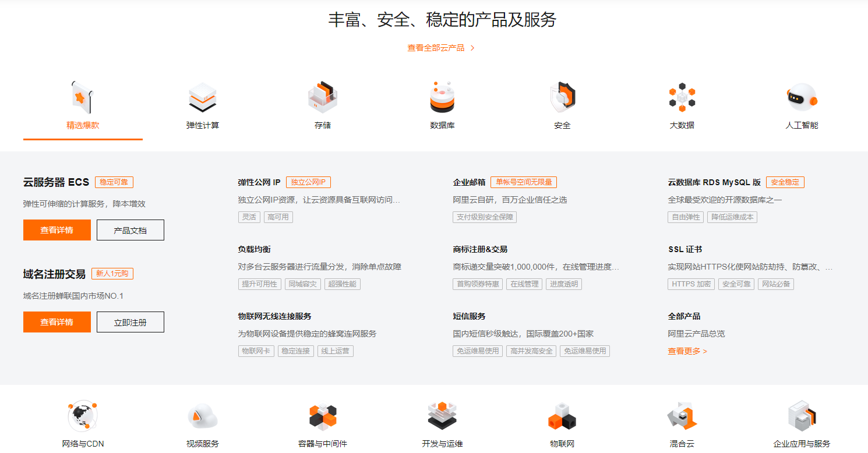Select the 大数据 hexagon cluster icon
Image resolution: width=868 pixels, height=453 pixels.
pyautogui.click(x=682, y=97)
